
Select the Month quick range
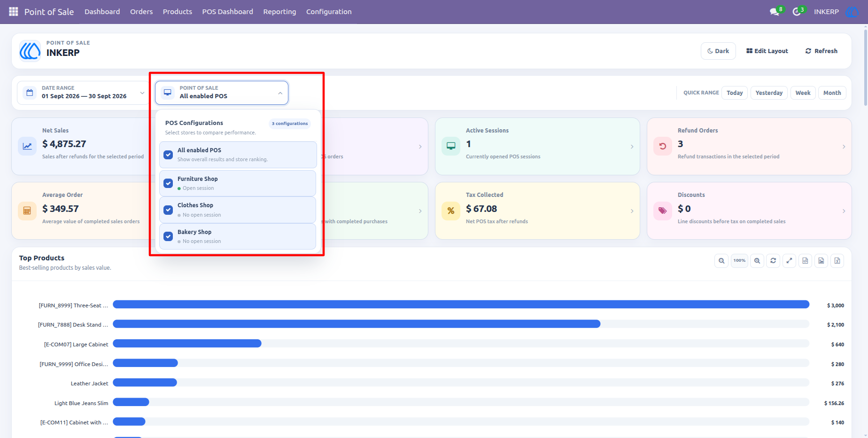pos(832,93)
